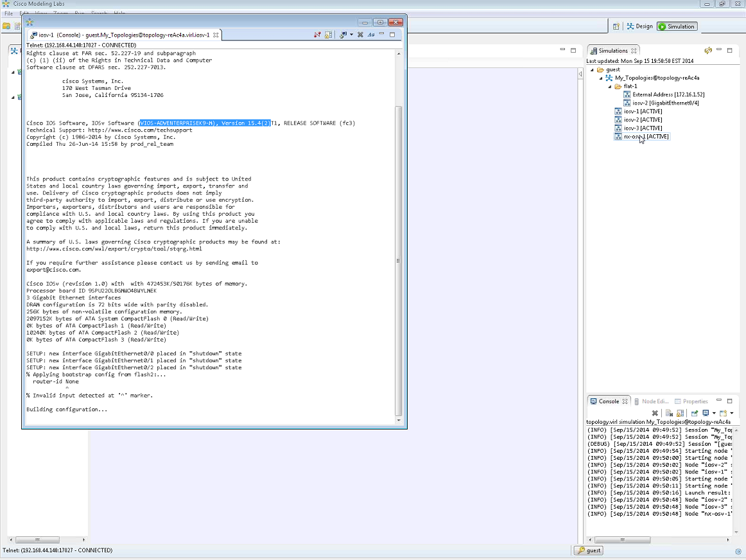Minimize the center editor area pane
The image size is (746, 560).
[x=562, y=49]
